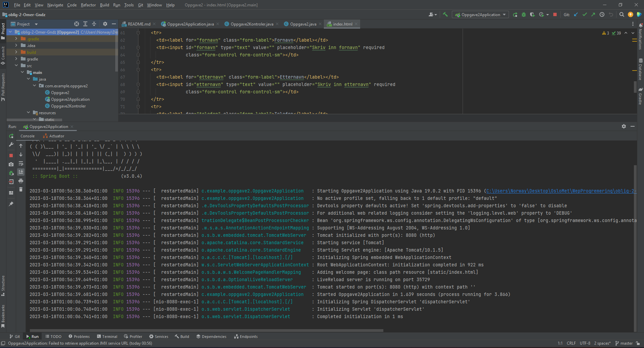Image resolution: width=644 pixels, height=348 pixels.
Task: Push commits with the Git arrow icon
Action: (593, 14)
